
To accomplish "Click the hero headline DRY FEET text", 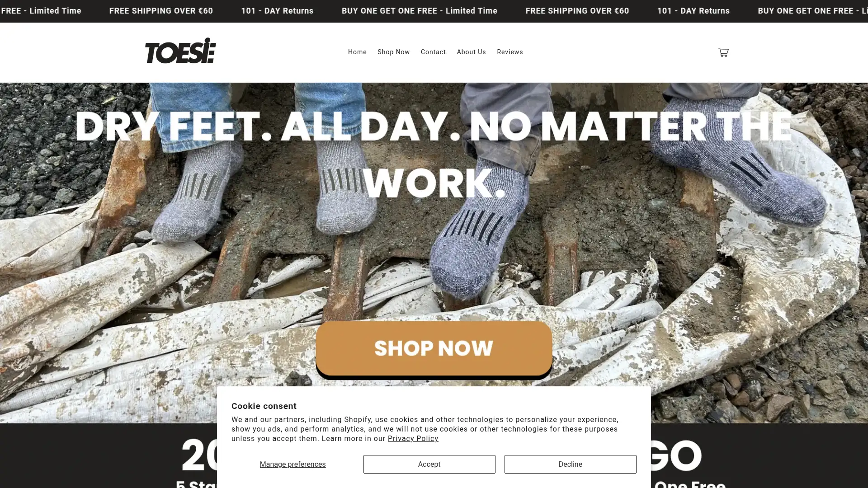I will [433, 154].
